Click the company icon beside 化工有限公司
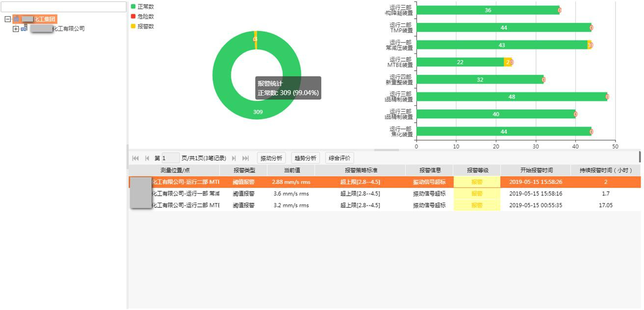This screenshot has width=644, height=310. 24,28
